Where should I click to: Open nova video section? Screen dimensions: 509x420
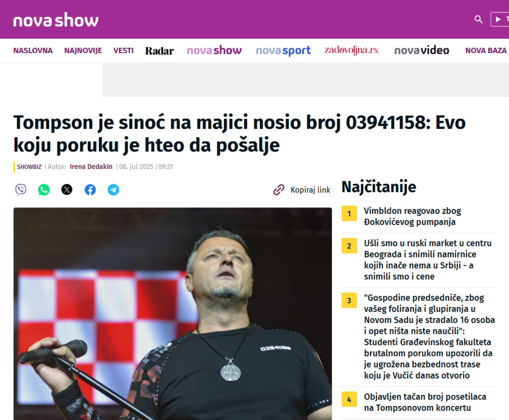pos(422,50)
